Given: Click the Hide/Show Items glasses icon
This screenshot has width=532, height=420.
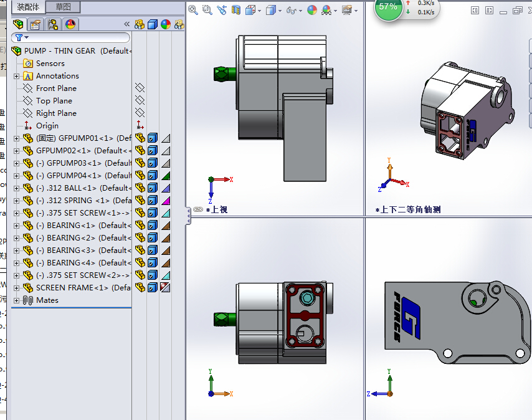Looking at the screenshot, I should (x=292, y=11).
